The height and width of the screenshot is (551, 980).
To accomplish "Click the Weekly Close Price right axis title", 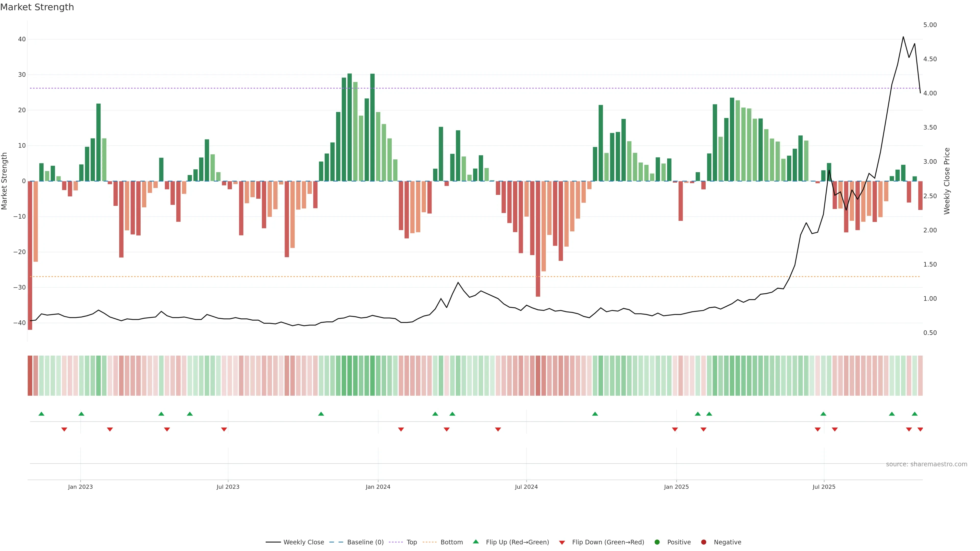I will point(947,181).
